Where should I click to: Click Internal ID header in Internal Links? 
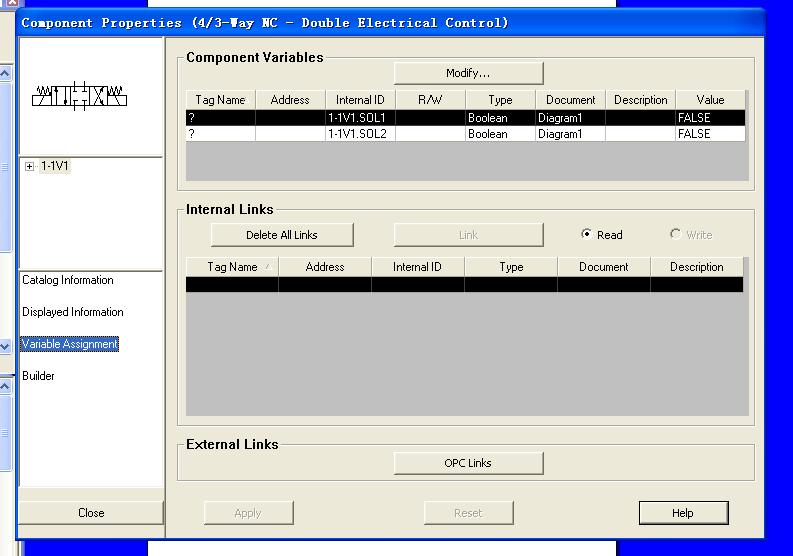[x=417, y=267]
